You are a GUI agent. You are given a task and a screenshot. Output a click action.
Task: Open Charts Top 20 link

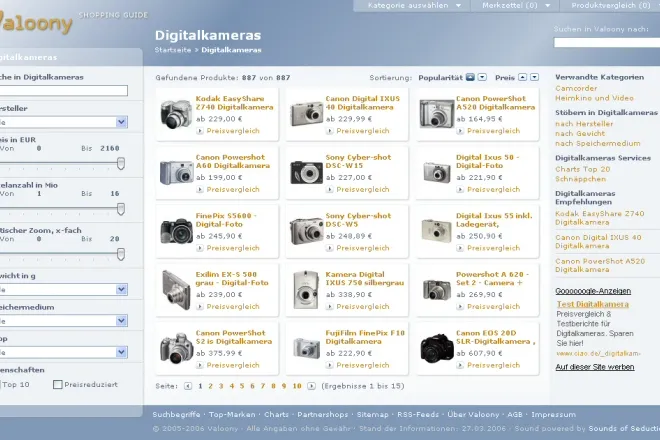[583, 169]
